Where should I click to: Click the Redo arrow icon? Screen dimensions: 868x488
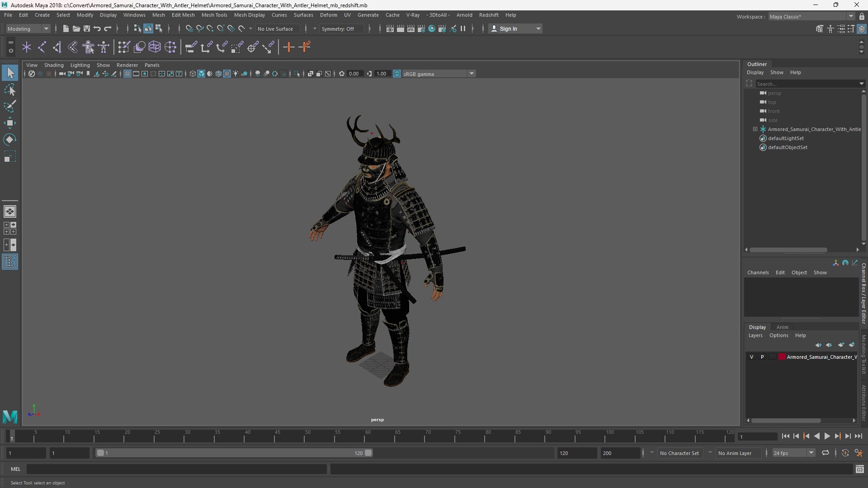(x=108, y=28)
